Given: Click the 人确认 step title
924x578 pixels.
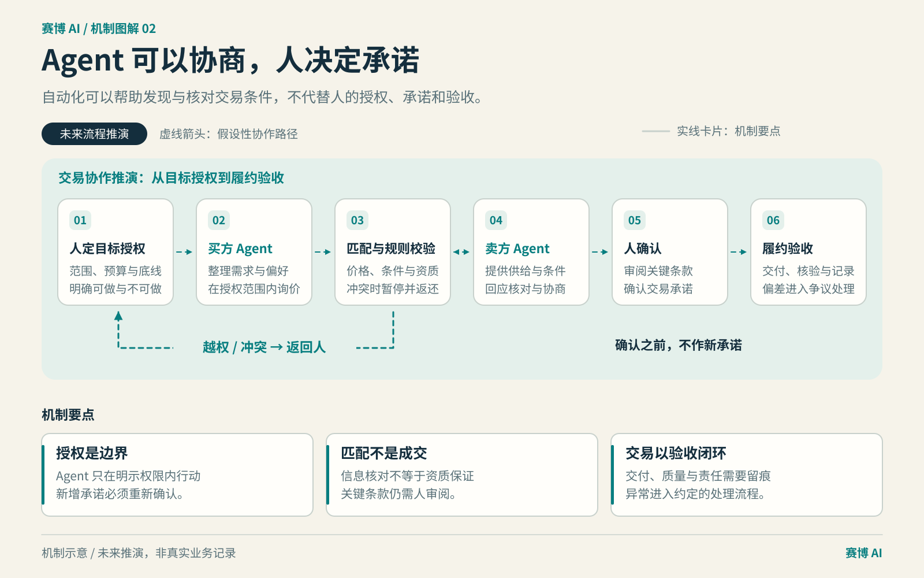Looking at the screenshot, I should coord(643,249).
